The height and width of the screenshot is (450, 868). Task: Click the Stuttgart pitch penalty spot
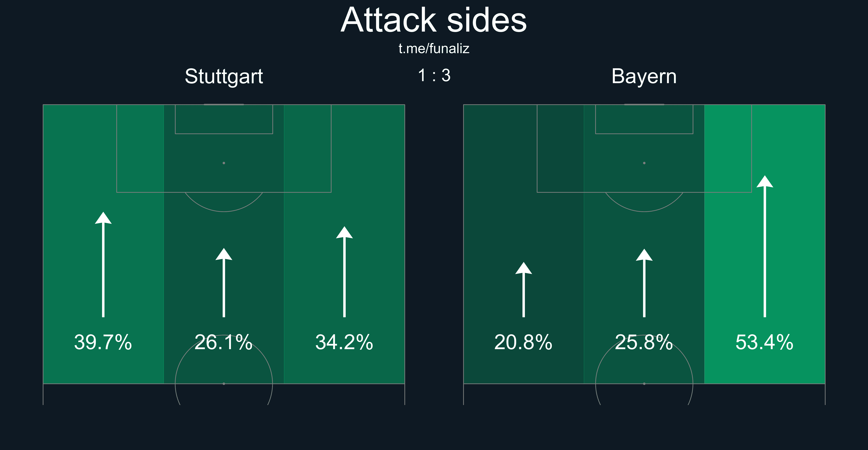224,163
